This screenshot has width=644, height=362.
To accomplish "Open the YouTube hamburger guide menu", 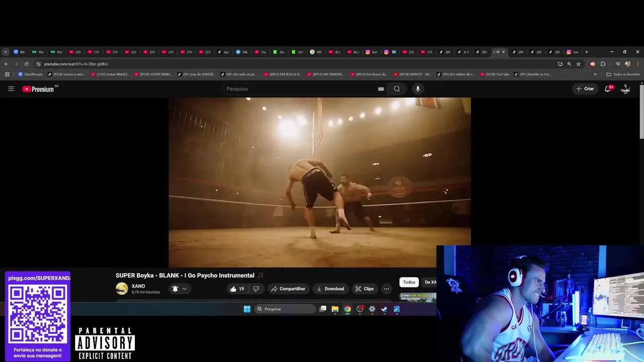I will click(11, 89).
